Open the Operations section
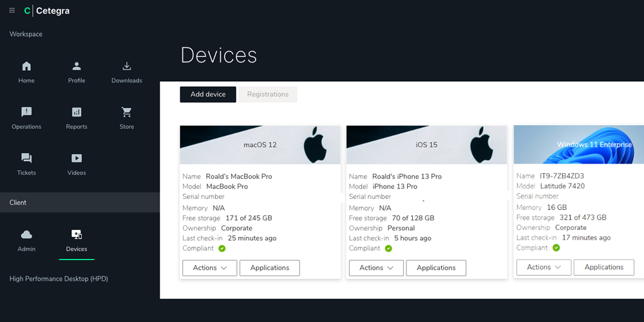The height and width of the screenshot is (322, 644). tap(26, 118)
